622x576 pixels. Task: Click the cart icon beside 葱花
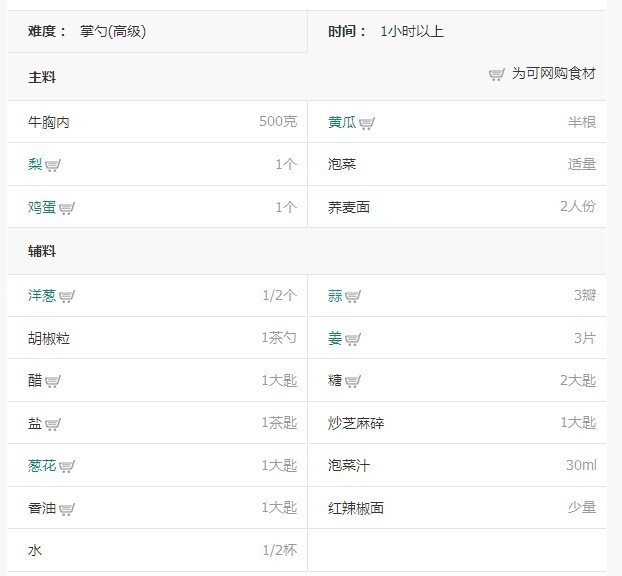tap(67, 466)
